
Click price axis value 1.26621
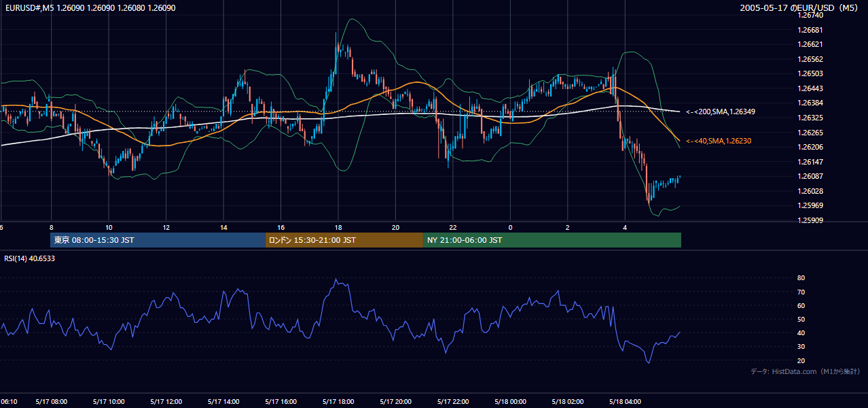811,44
